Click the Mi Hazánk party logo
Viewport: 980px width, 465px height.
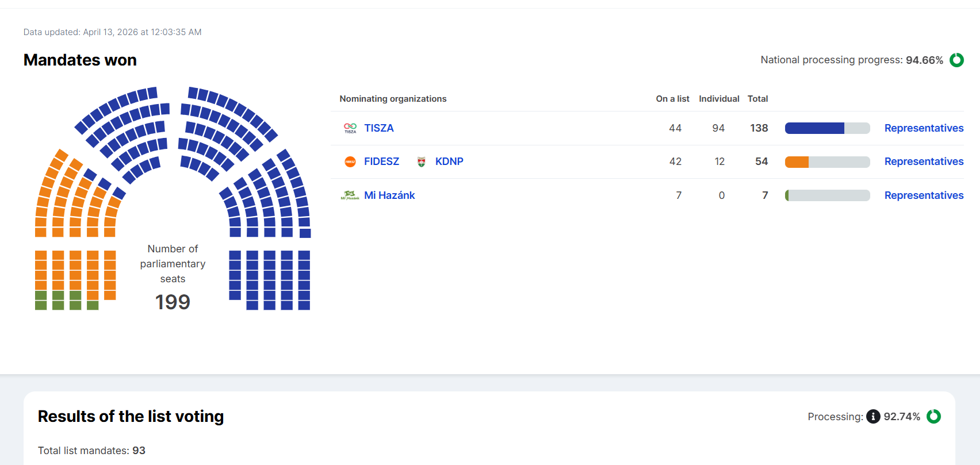pos(350,195)
